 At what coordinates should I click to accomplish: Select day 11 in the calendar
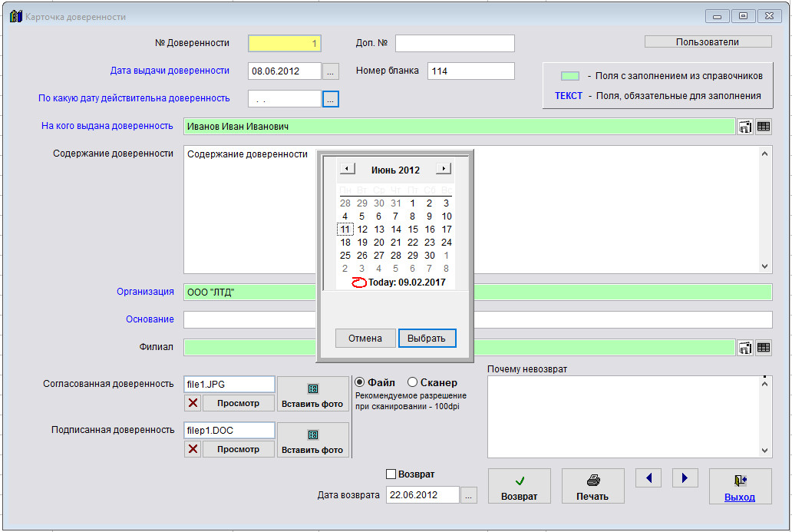tap(345, 230)
